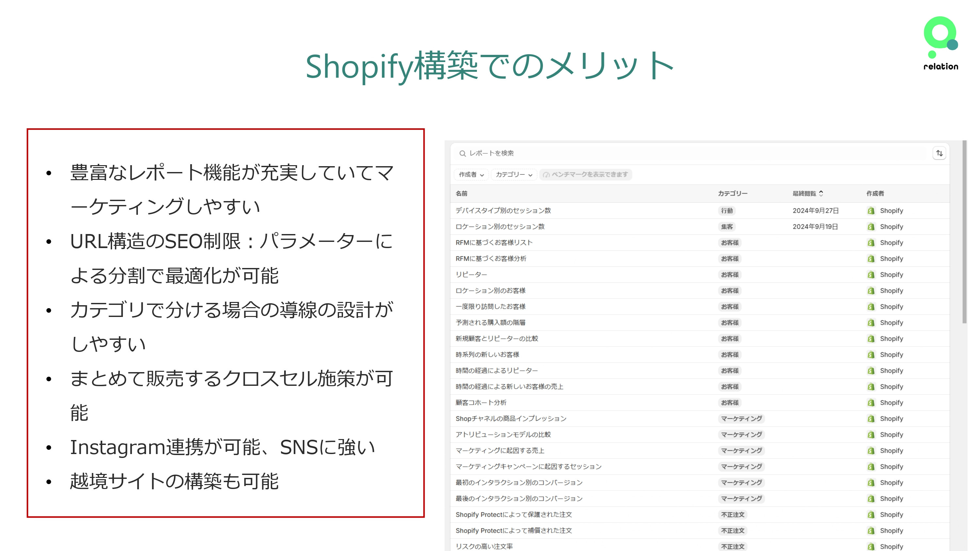The height and width of the screenshot is (551, 980).
Task: Click the Shopify icon on the リピーター row
Action: 872,275
